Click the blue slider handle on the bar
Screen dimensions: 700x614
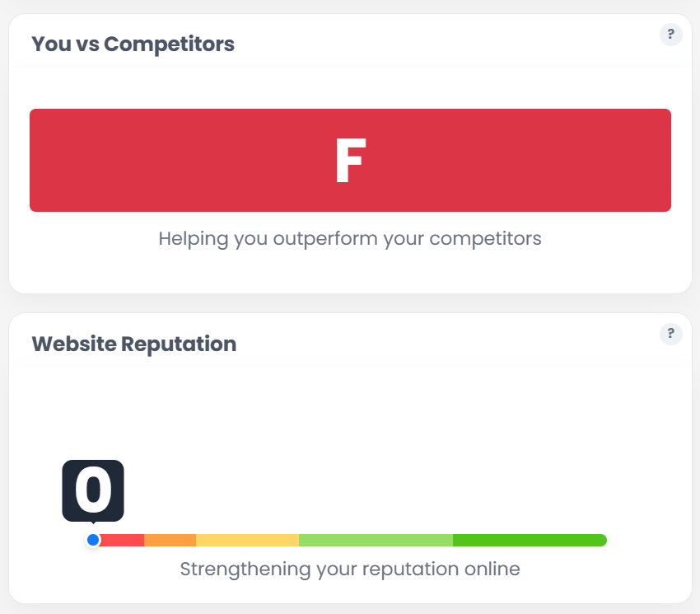click(x=92, y=540)
